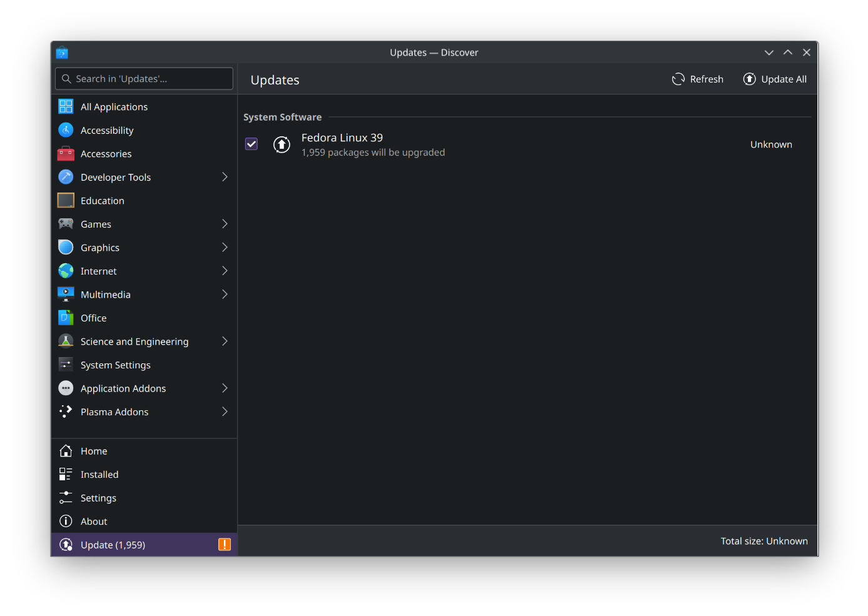
Task: Click '1,959 packages will be upgraded' text
Action: 373,153
